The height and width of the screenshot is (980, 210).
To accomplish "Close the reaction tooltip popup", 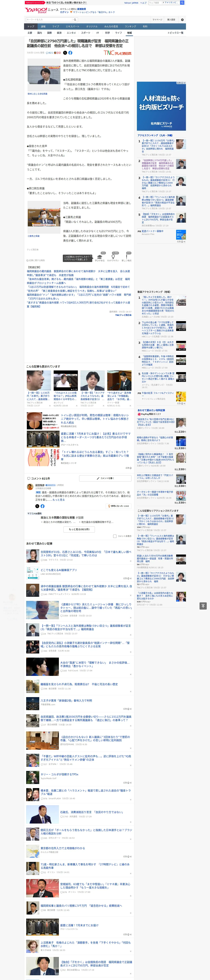I will pyautogui.click(x=91, y=256).
